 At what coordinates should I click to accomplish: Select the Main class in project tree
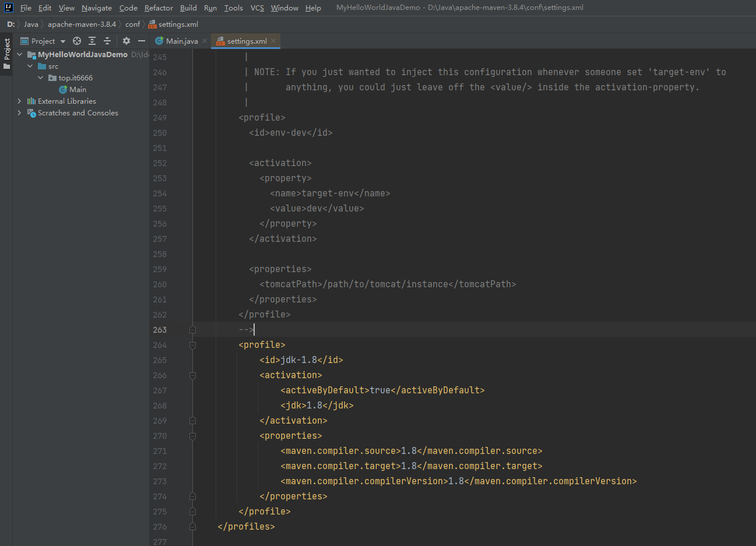pyautogui.click(x=78, y=90)
